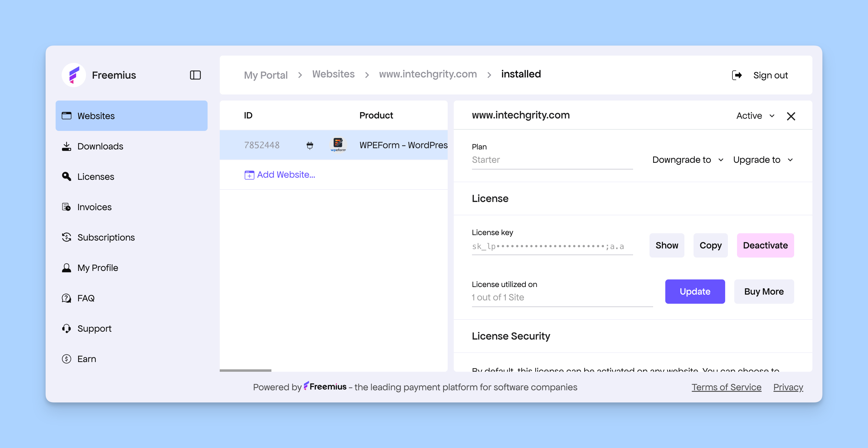Show the hidden license key
This screenshot has height=448, width=868.
click(666, 245)
